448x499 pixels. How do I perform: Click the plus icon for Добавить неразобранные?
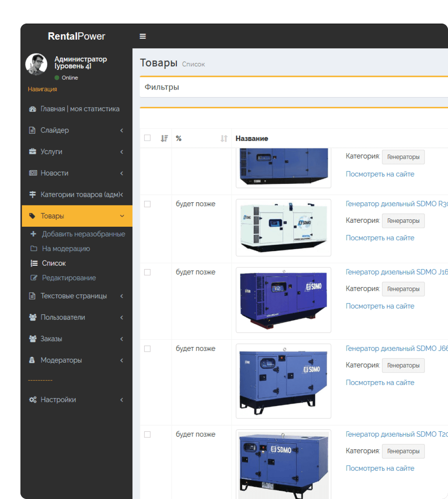pyautogui.click(x=33, y=234)
